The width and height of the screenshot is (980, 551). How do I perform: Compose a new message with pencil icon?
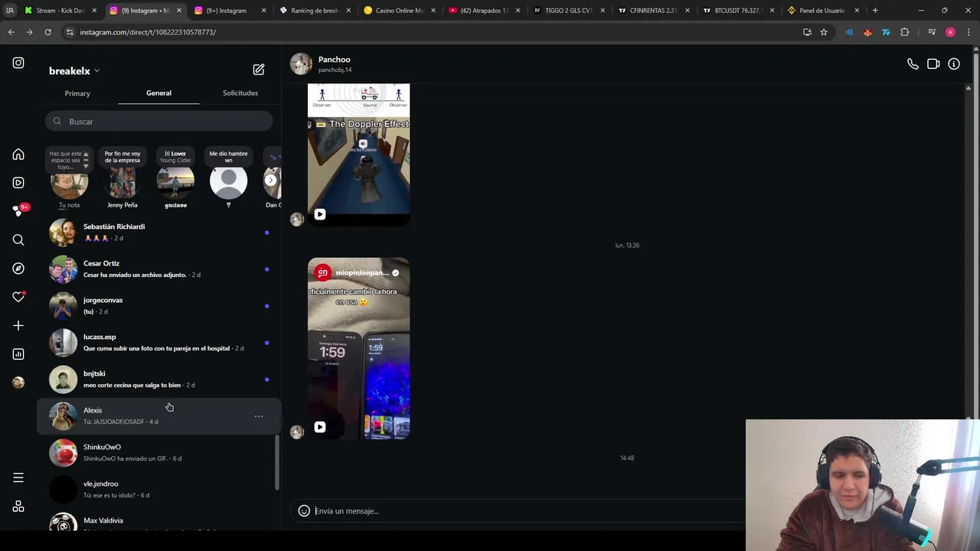pos(259,70)
